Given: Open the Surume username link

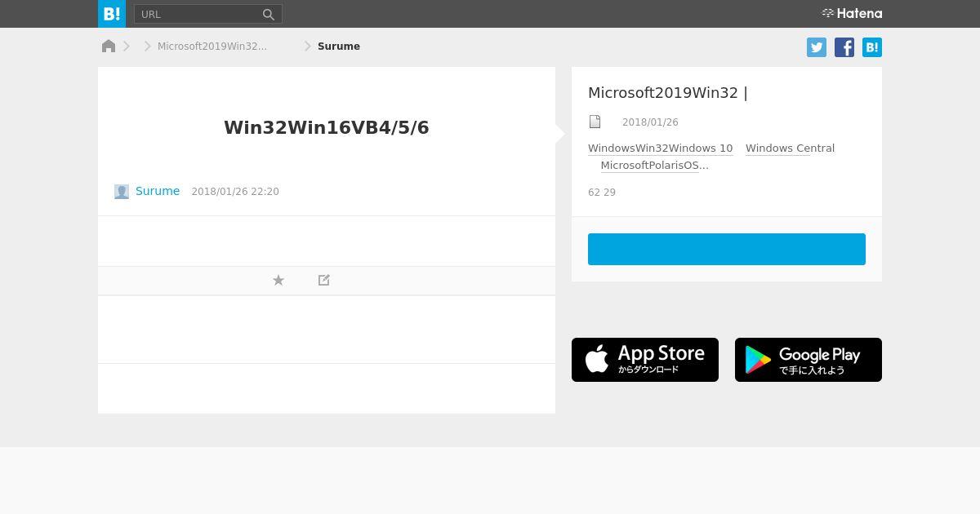Looking at the screenshot, I should point(158,191).
